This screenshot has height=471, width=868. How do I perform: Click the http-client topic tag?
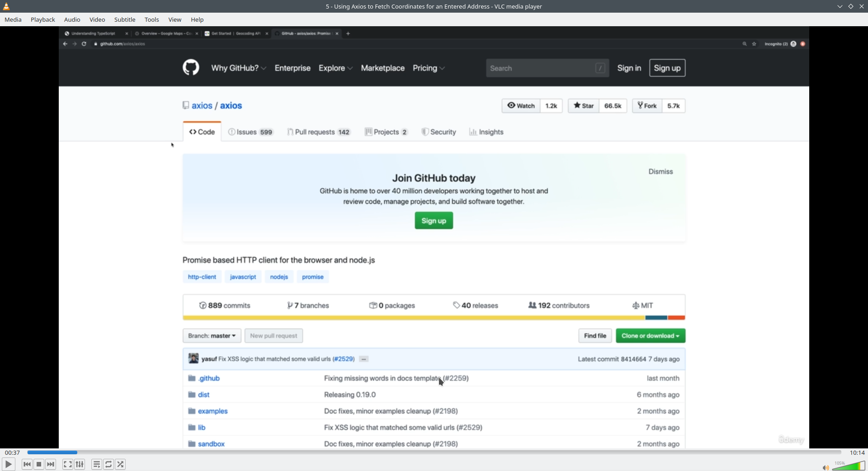202,277
